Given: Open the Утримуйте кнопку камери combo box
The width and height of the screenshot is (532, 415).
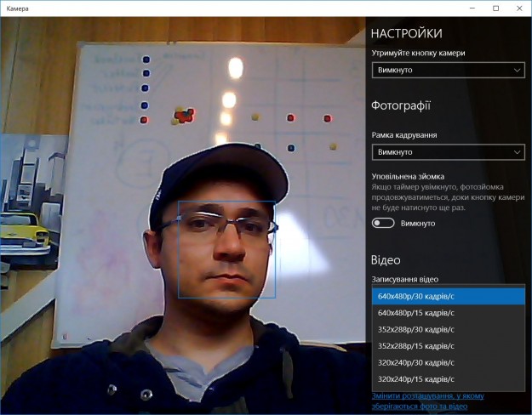Looking at the screenshot, I should point(448,70).
